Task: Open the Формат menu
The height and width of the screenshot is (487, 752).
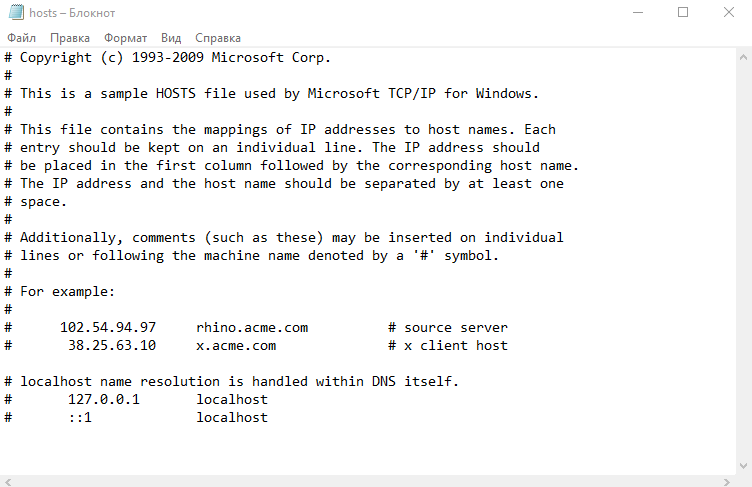Action: [126, 37]
